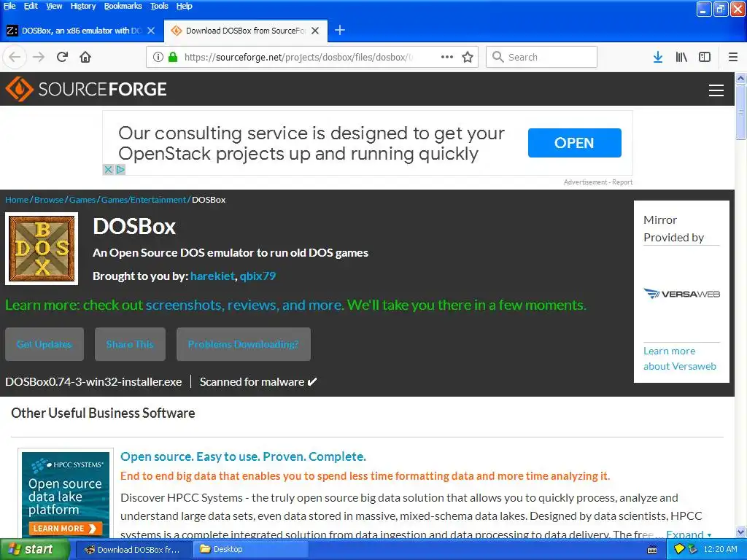Image resolution: width=747 pixels, height=560 pixels.
Task: Open the Tools menu
Action: (159, 6)
